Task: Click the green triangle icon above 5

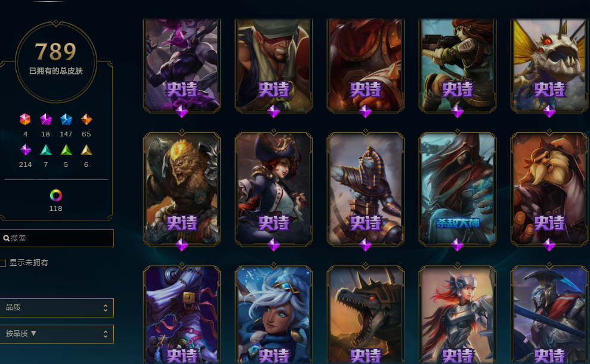Action: tap(66, 150)
